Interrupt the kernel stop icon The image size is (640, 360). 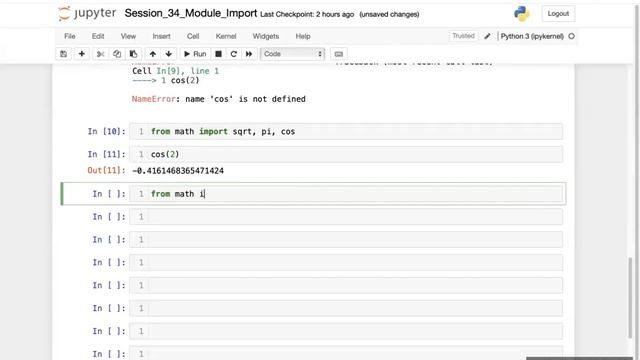point(218,54)
